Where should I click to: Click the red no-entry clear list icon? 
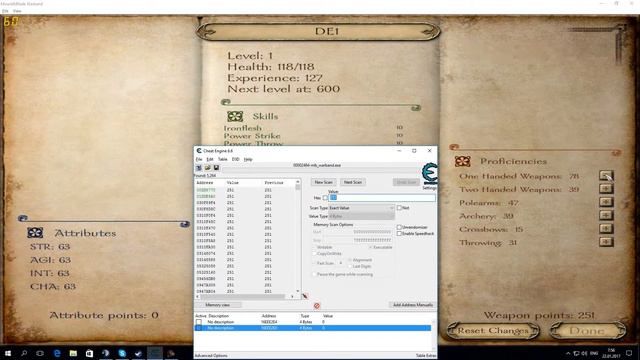click(317, 305)
